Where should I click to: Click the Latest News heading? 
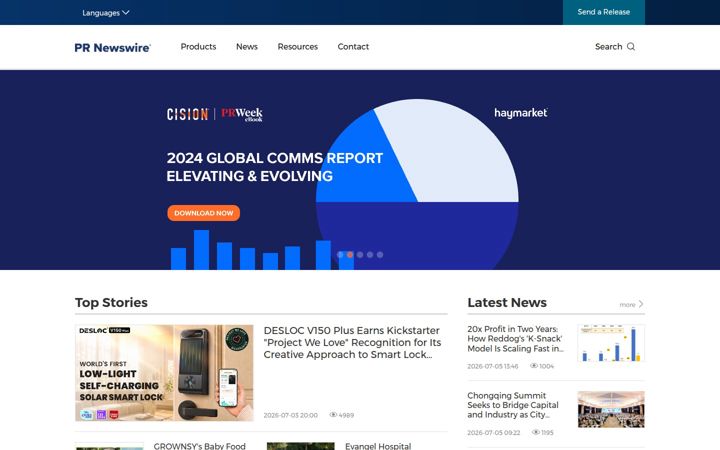pyautogui.click(x=507, y=303)
